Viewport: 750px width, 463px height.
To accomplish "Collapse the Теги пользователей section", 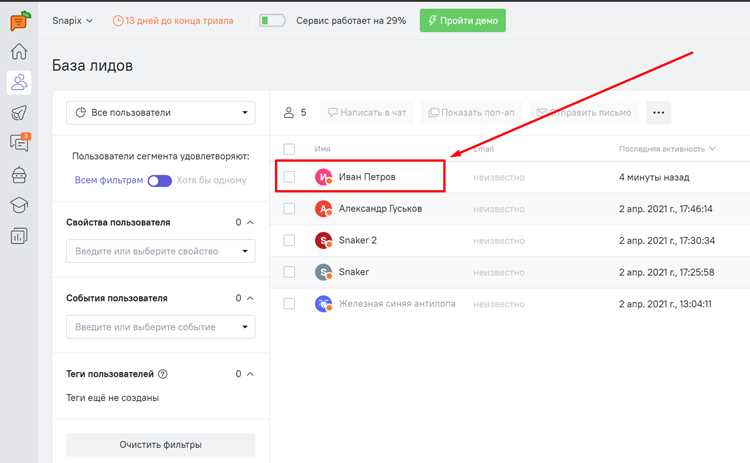I will tap(250, 374).
